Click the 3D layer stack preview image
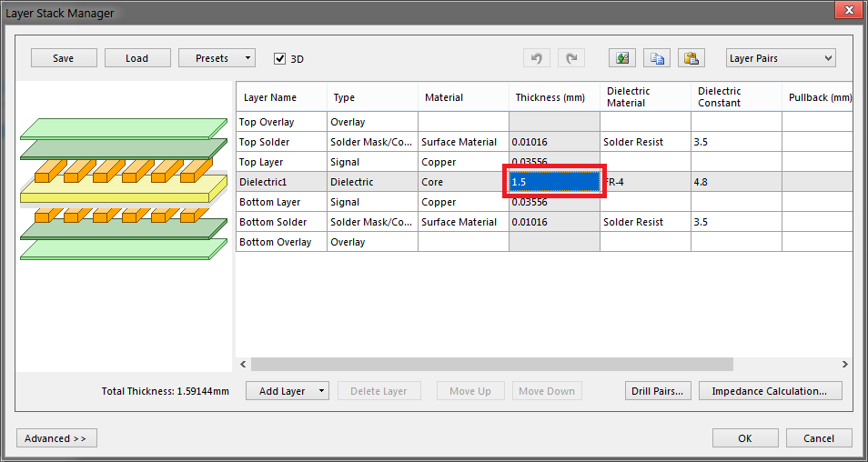 point(124,185)
